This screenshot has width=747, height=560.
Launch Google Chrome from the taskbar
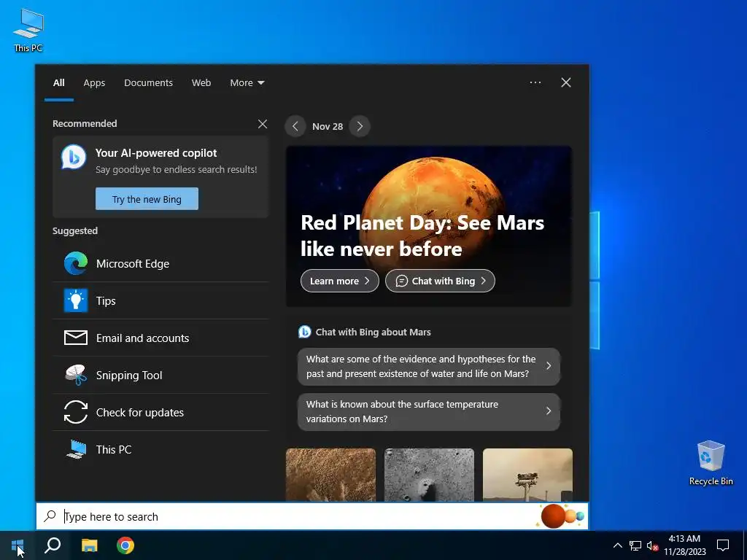[125, 545]
